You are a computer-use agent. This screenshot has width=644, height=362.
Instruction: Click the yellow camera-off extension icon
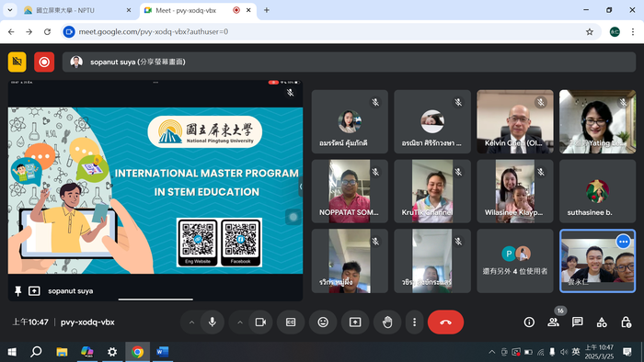(x=17, y=62)
